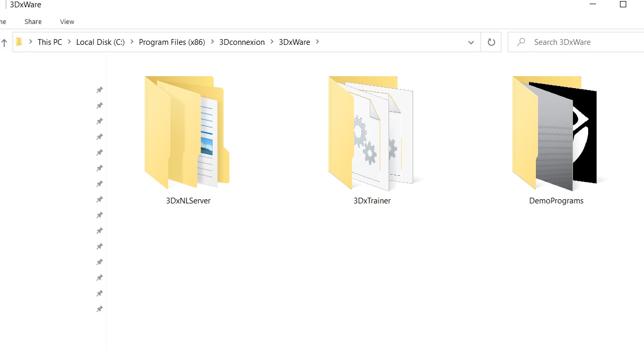Screen dimensions: 644x350
Task: Click the search magnifier icon
Action: point(521,42)
